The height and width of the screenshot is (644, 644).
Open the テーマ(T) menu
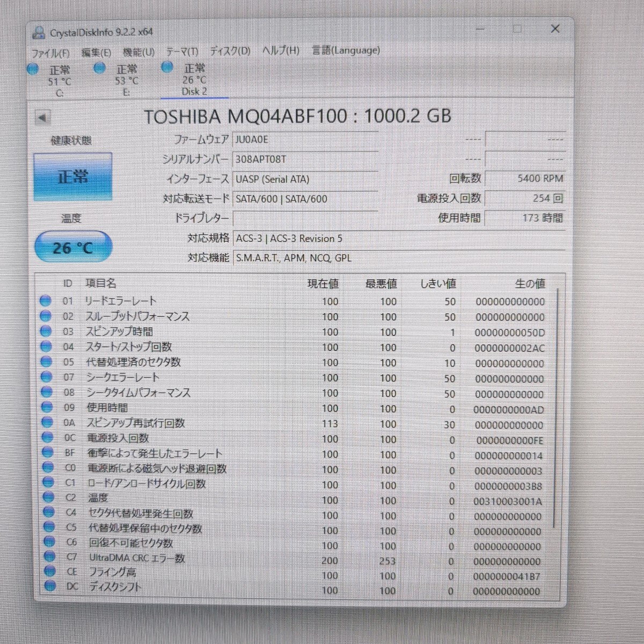tap(182, 52)
